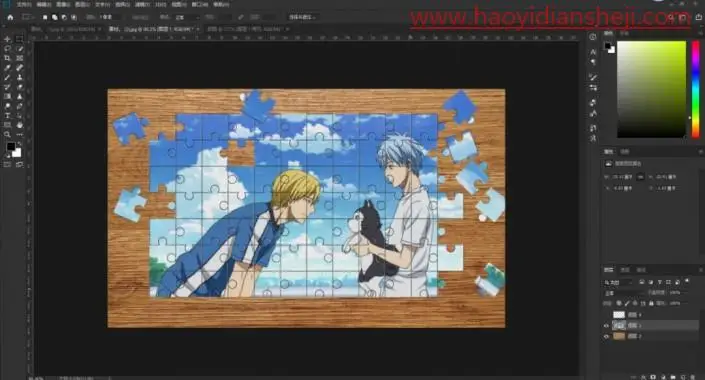Image resolution: width=705 pixels, height=380 pixels.
Task: Hide the bottom wood texture layer
Action: point(606,336)
